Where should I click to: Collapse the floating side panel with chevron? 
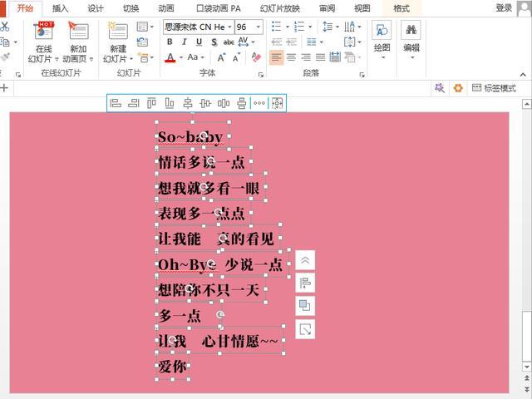click(305, 260)
